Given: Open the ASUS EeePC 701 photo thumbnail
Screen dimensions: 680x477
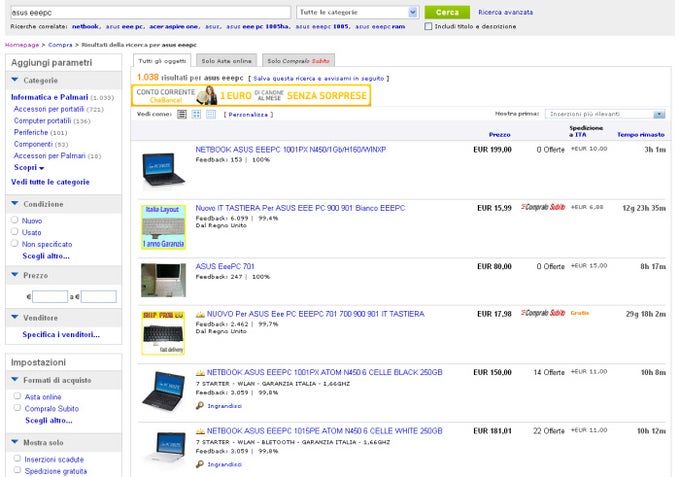Looking at the screenshot, I should coord(163,281).
